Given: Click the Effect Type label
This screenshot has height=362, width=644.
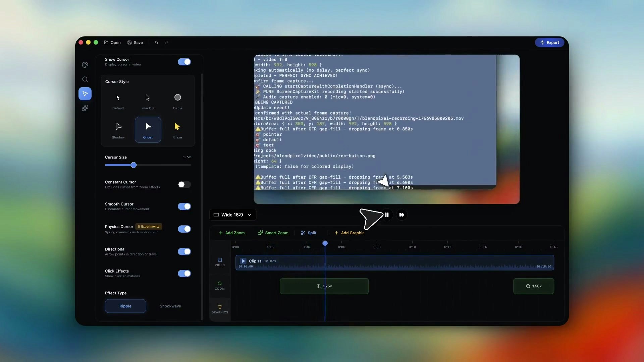Looking at the screenshot, I should 116,293.
